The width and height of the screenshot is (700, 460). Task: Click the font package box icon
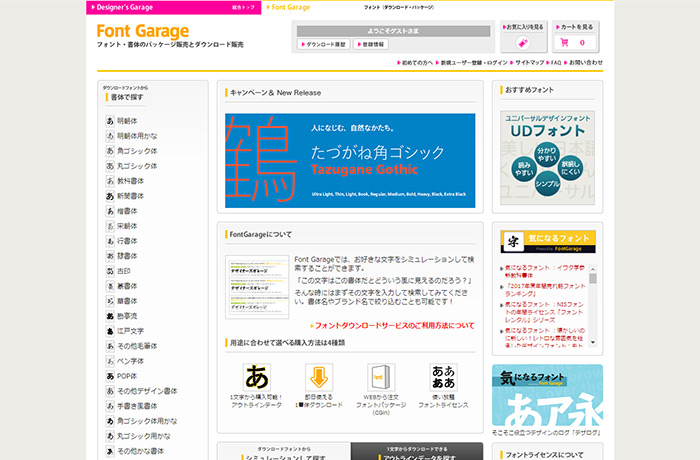[381, 377]
